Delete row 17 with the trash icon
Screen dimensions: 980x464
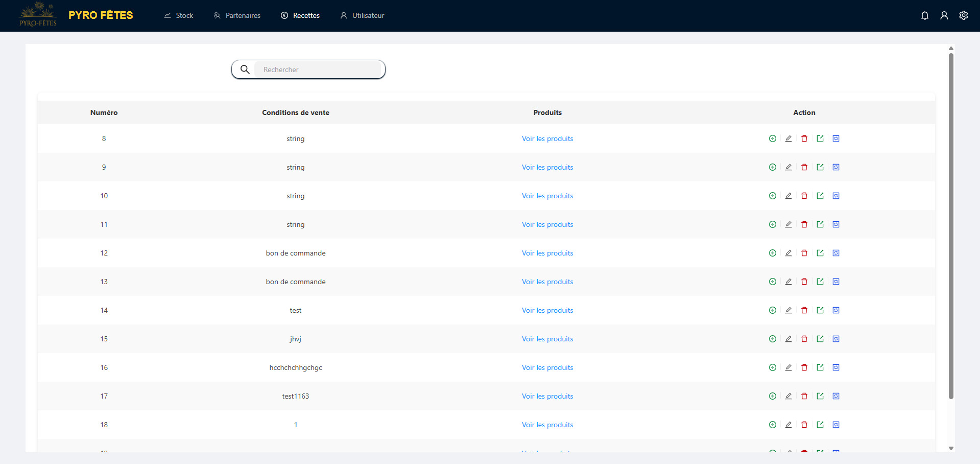804,396
